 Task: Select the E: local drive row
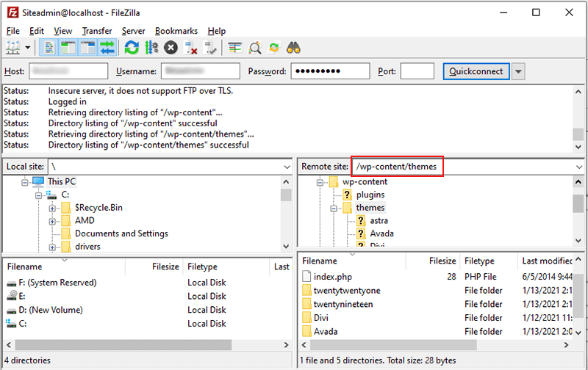(22, 297)
